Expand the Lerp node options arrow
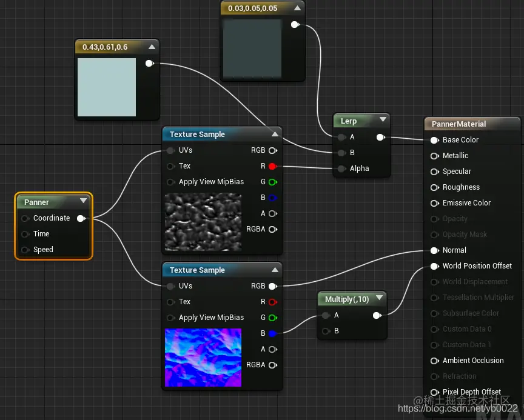Image resolution: width=524 pixels, height=420 pixels. click(383, 119)
